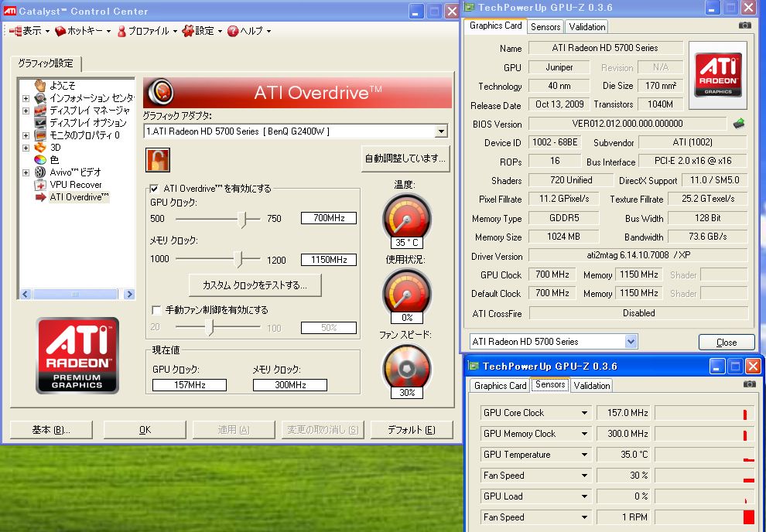Open the ヘルプ menu
Image resolution: width=766 pixels, height=532 pixels.
(x=249, y=31)
